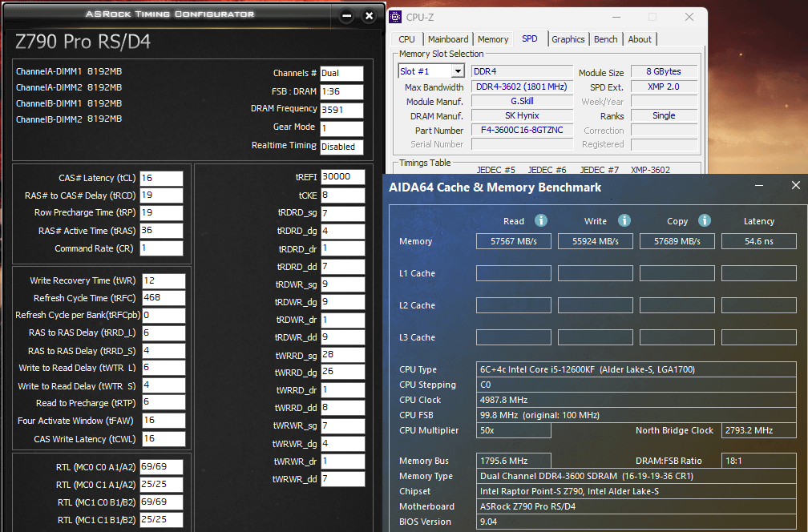Click the tRRD_L field
This screenshot has height=532, width=808.
coord(164,333)
